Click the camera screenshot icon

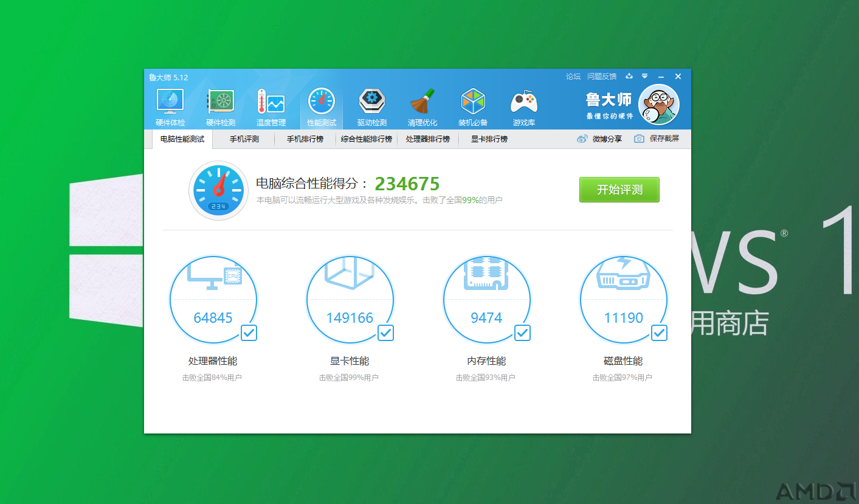[639, 139]
